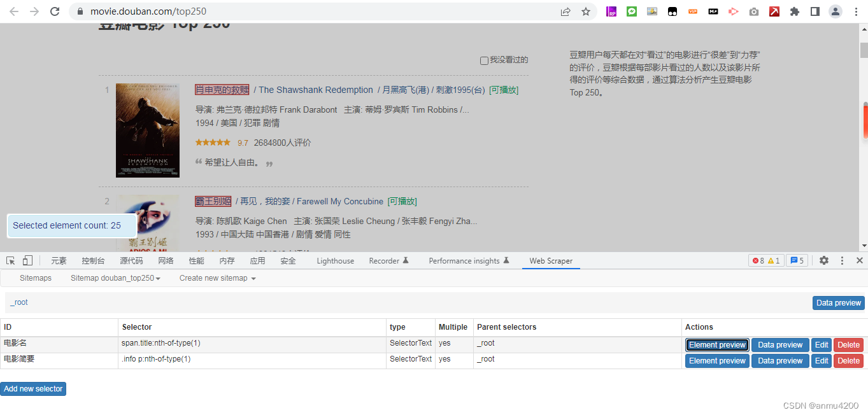Image resolution: width=868 pixels, height=415 pixels.
Task: Click the 8 errors 1 warning counter
Action: (x=766, y=260)
